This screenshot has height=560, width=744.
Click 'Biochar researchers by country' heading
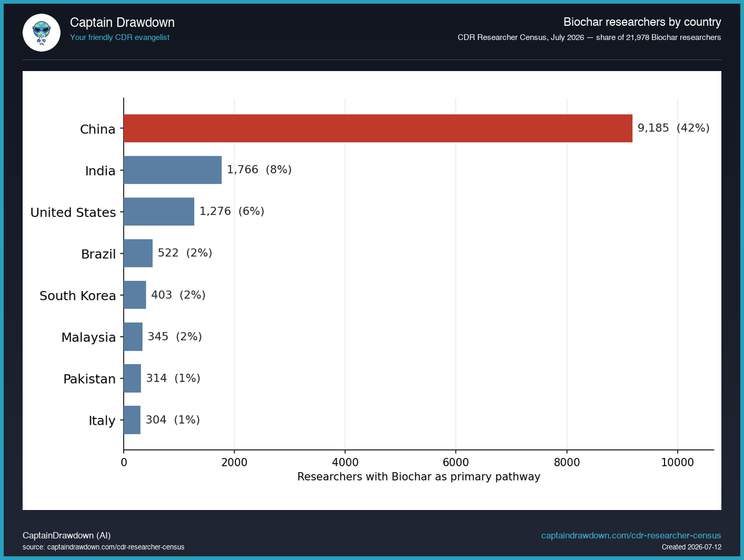point(642,22)
